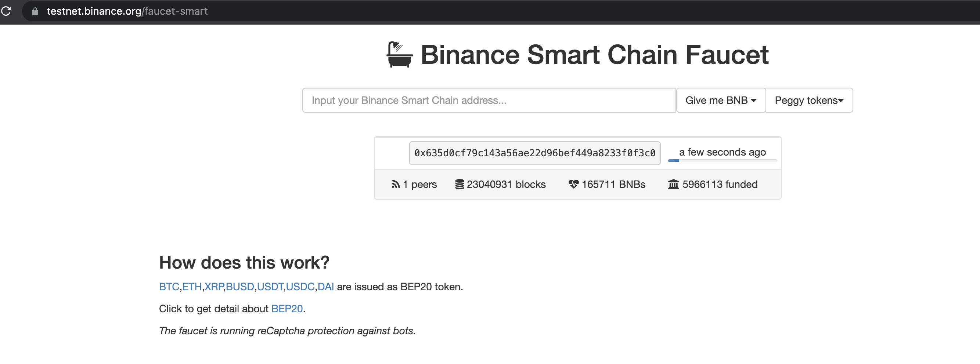Image resolution: width=980 pixels, height=364 pixels.
Task: Click the browser reload icon
Action: click(x=6, y=11)
